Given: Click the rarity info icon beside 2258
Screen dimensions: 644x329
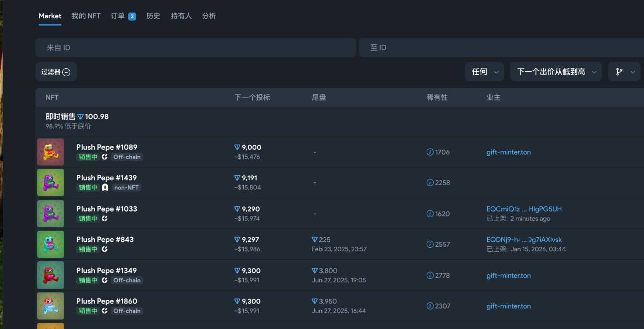Looking at the screenshot, I should (430, 183).
